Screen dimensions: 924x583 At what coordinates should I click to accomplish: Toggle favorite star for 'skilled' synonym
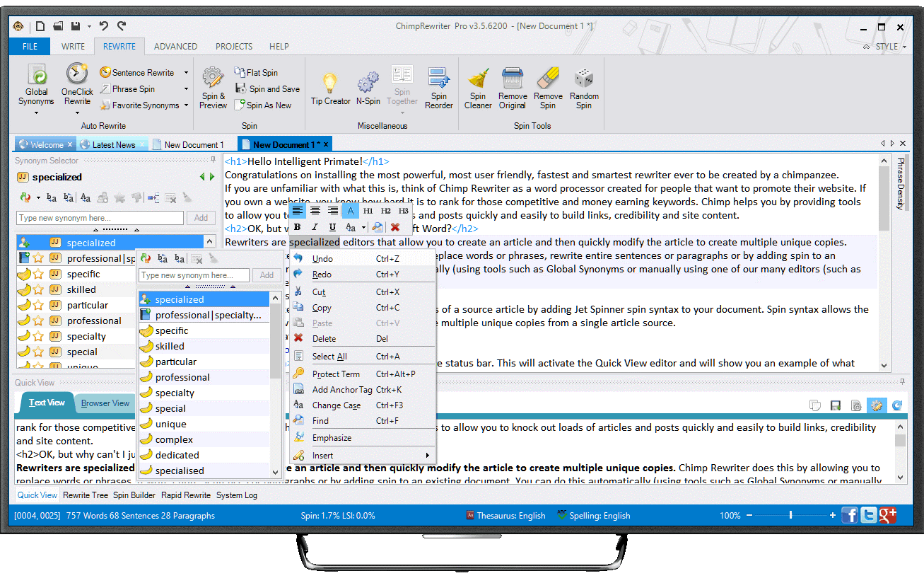point(39,289)
